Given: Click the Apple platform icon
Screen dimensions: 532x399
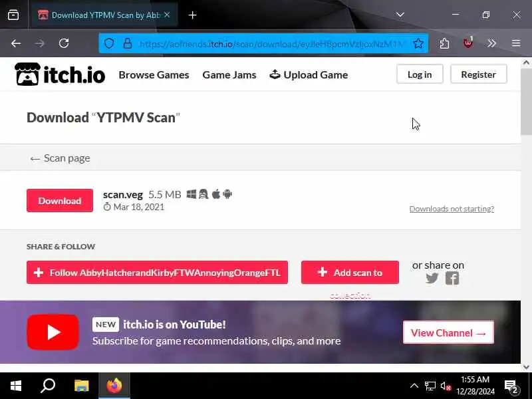Looking at the screenshot, I should [x=215, y=194].
